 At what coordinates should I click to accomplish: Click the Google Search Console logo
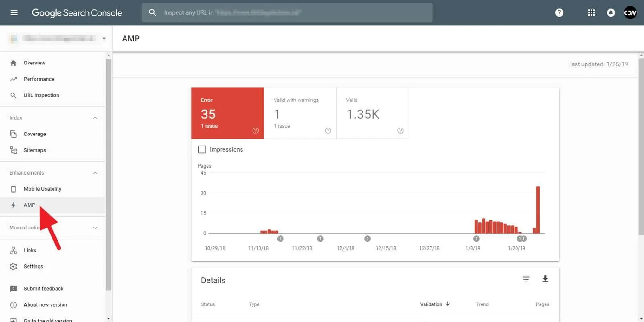tap(77, 13)
